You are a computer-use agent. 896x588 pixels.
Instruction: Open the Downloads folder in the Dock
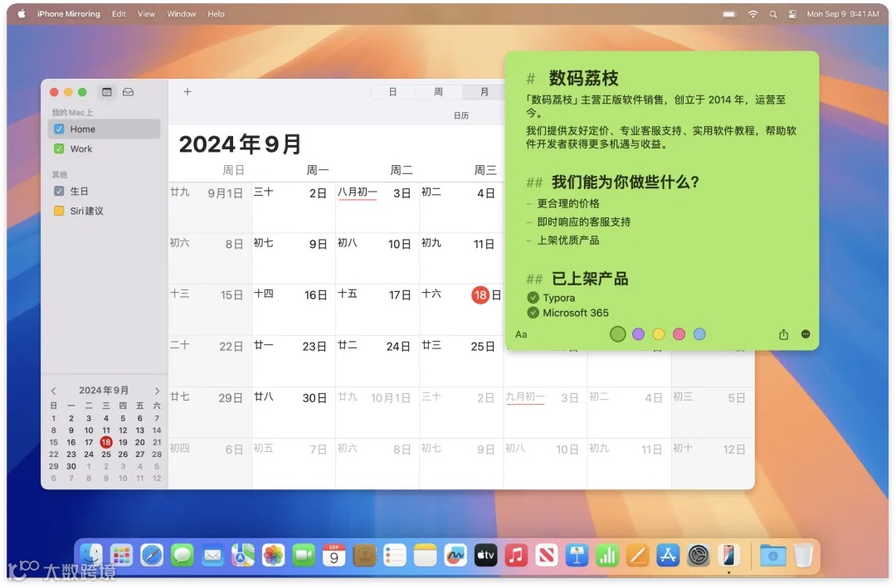click(772, 555)
